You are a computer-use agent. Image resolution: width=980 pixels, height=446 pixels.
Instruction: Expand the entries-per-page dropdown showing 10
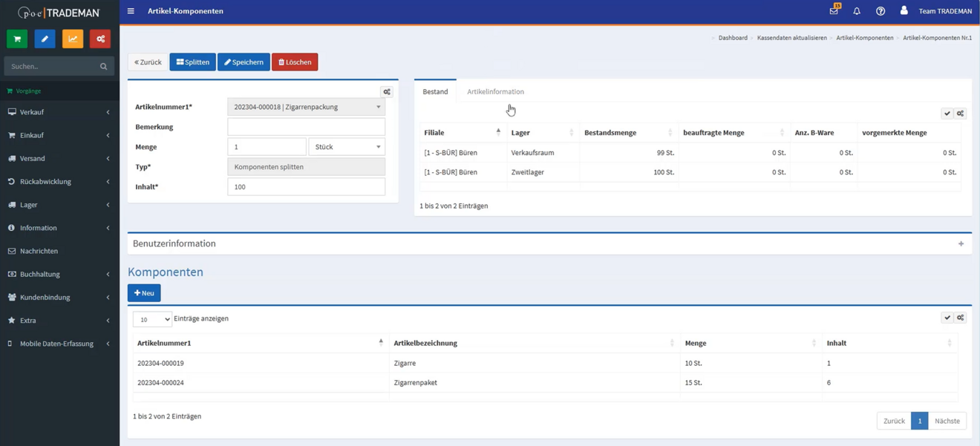click(152, 318)
